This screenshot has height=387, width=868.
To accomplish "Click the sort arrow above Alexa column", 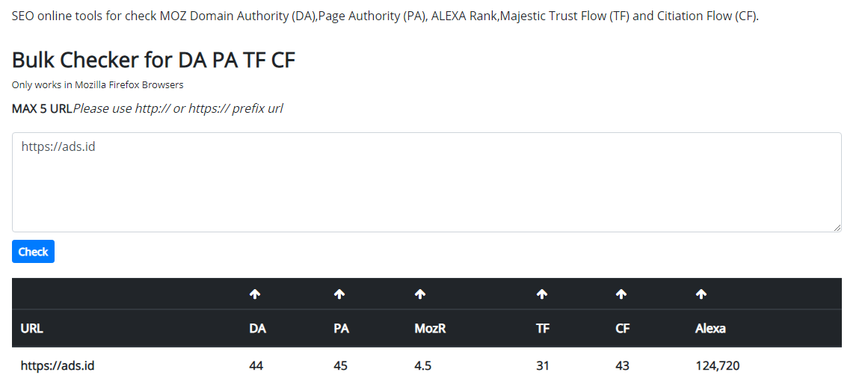I will click(701, 294).
